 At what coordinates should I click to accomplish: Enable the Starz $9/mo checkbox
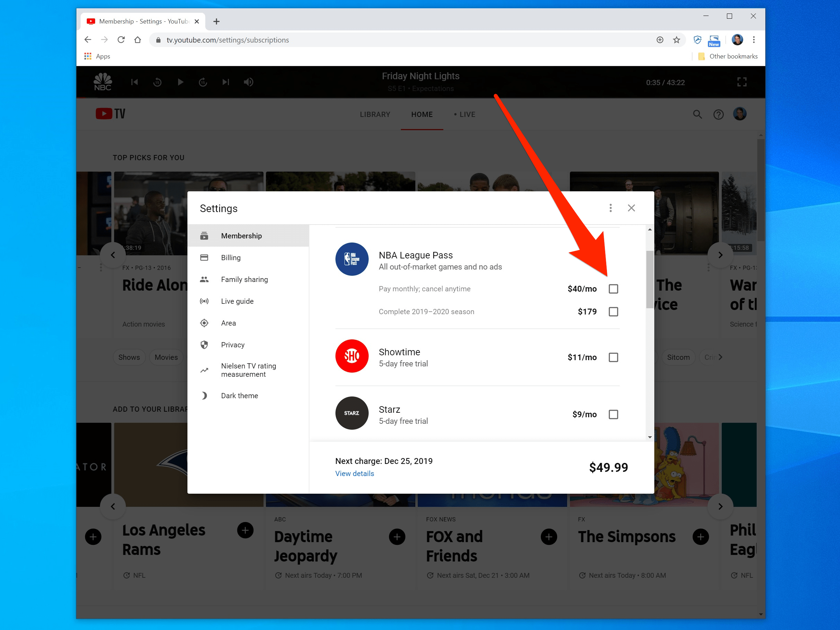tap(613, 414)
